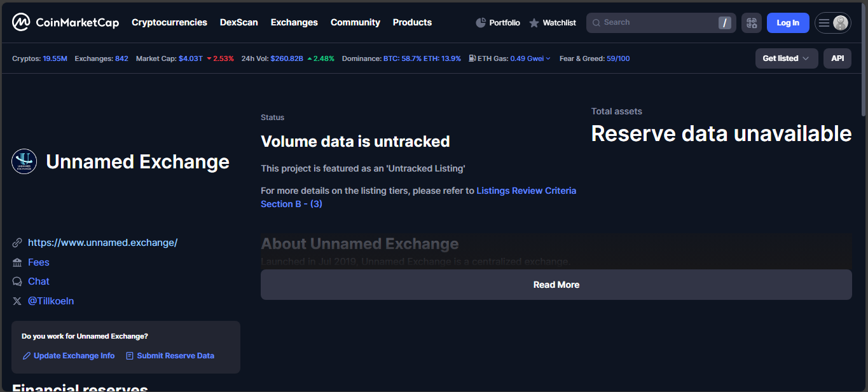Click the Chat bubble icon

[x=17, y=281]
